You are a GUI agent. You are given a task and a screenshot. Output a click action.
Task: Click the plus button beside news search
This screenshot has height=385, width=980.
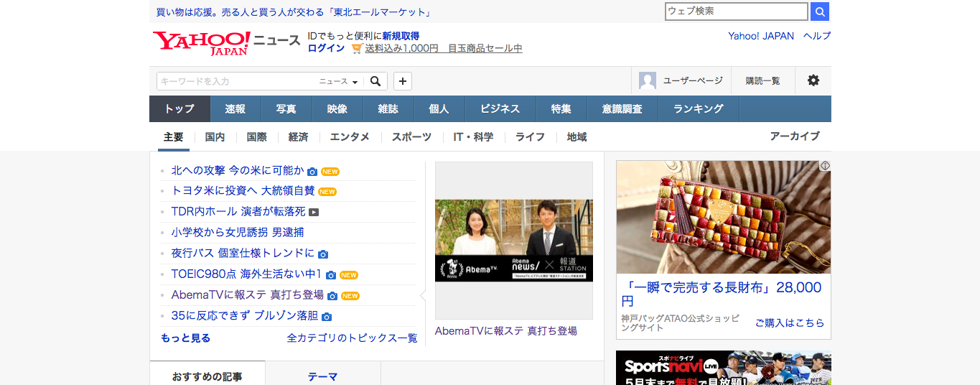pos(403,81)
